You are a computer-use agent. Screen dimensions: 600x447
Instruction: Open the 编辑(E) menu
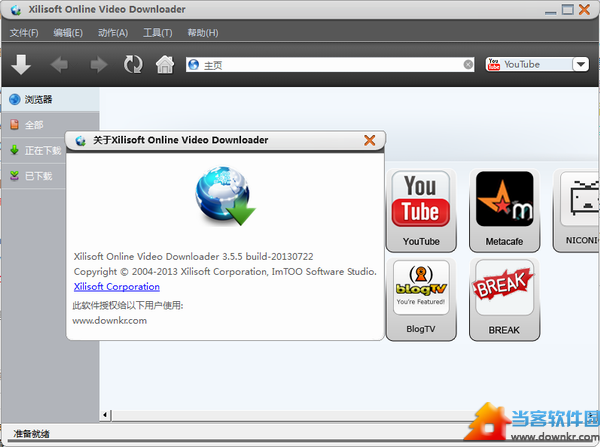(68, 33)
